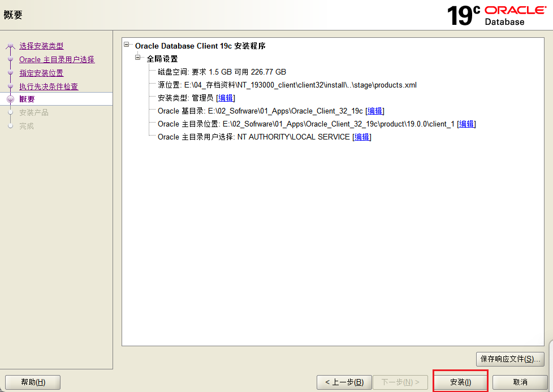553x392 pixels.
Task: Select the 全局设置 heading text
Action: click(162, 59)
